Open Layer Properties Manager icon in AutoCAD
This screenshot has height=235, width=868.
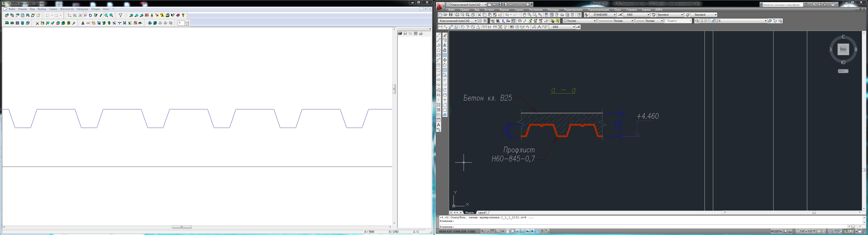(697, 21)
